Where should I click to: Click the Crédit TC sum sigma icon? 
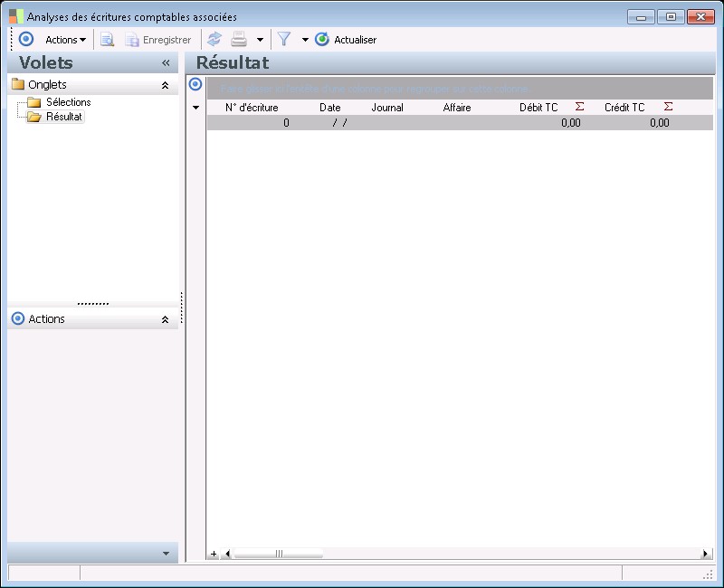pos(668,107)
